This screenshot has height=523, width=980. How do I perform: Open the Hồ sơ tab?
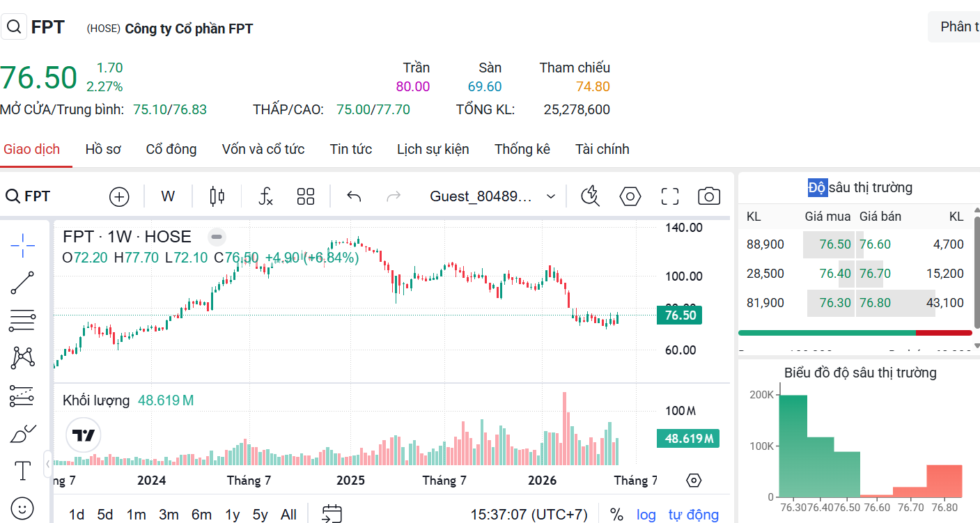pos(103,149)
